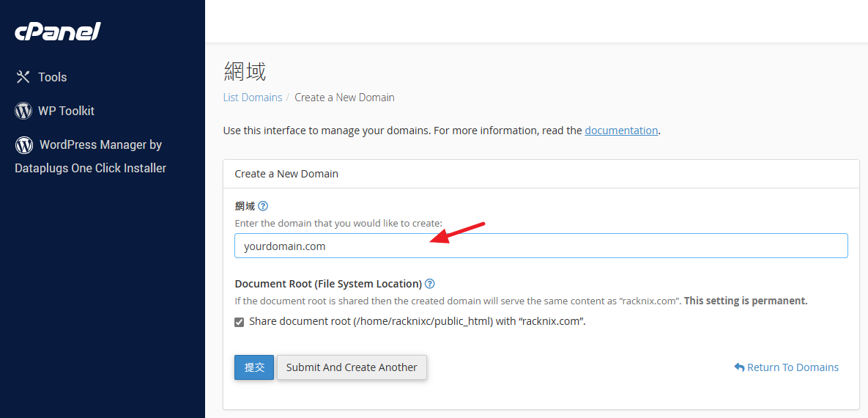Open help icon next to 網域 label
The height and width of the screenshot is (418, 868).
pos(263,206)
